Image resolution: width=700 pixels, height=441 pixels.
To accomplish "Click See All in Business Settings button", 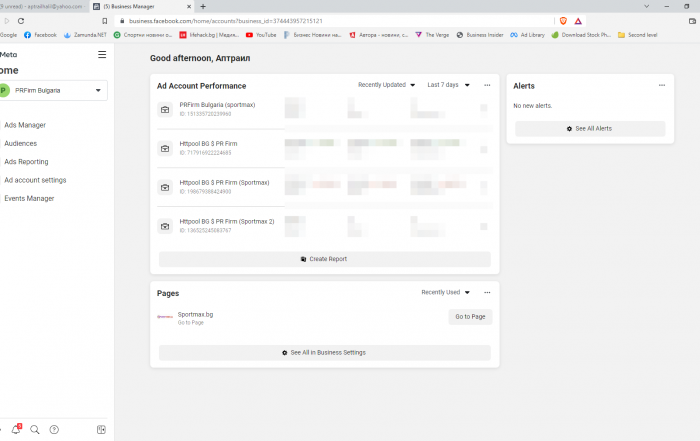I will coord(325,353).
